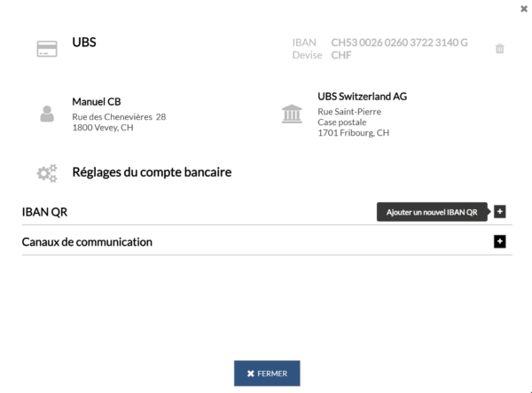
Task: Select the IBAN number CH53 0026 0260
Action: click(x=399, y=43)
